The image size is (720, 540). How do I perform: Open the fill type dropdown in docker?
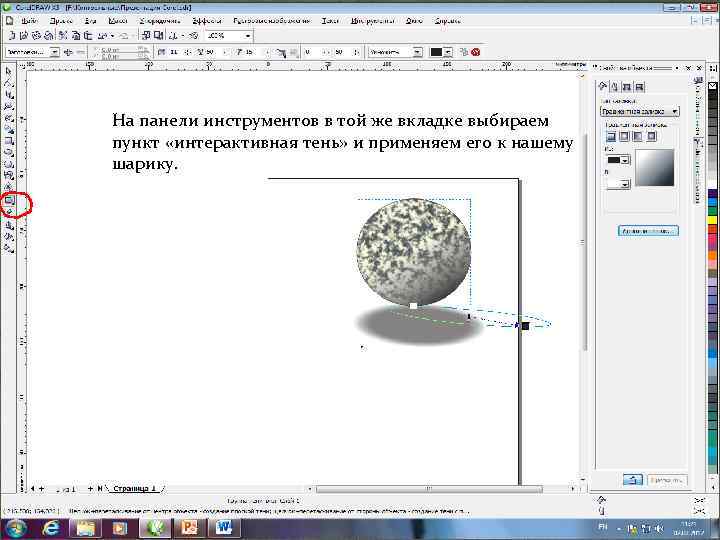tap(640, 111)
